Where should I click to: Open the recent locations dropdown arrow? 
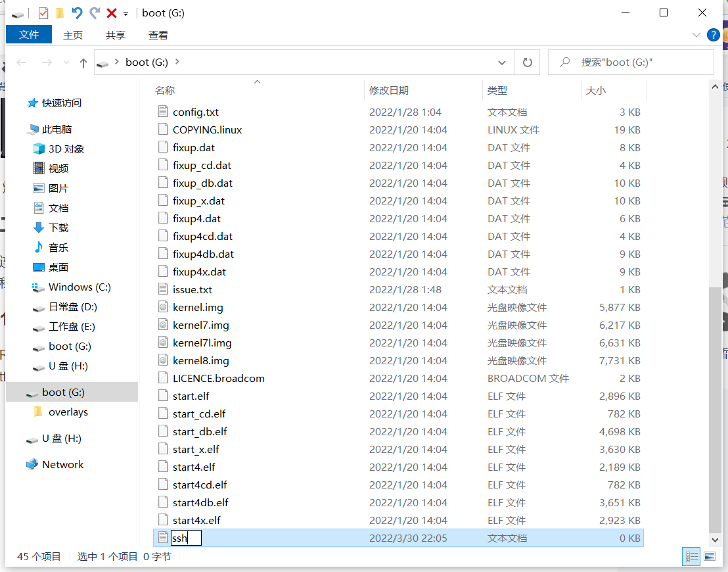click(66, 62)
